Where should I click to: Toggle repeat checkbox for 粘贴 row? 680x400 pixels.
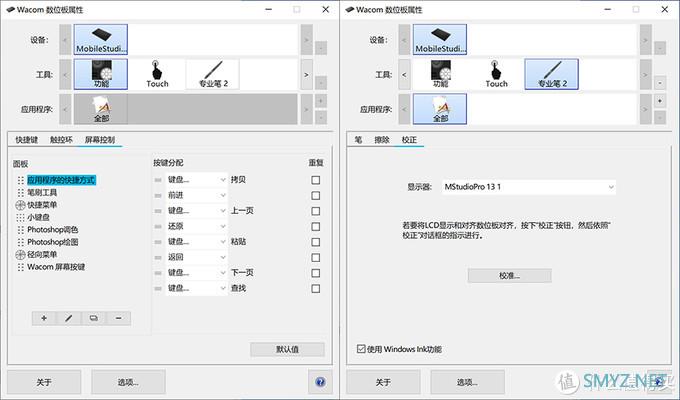pos(316,242)
